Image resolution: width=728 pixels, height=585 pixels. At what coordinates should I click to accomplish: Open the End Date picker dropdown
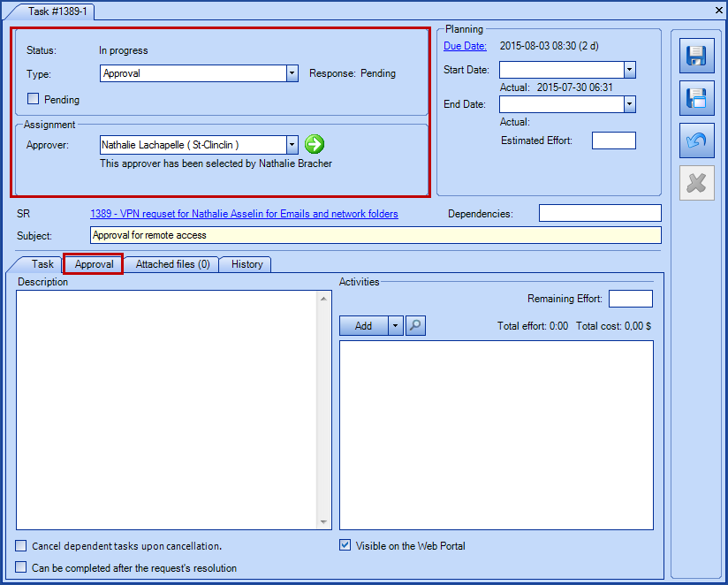(x=628, y=103)
